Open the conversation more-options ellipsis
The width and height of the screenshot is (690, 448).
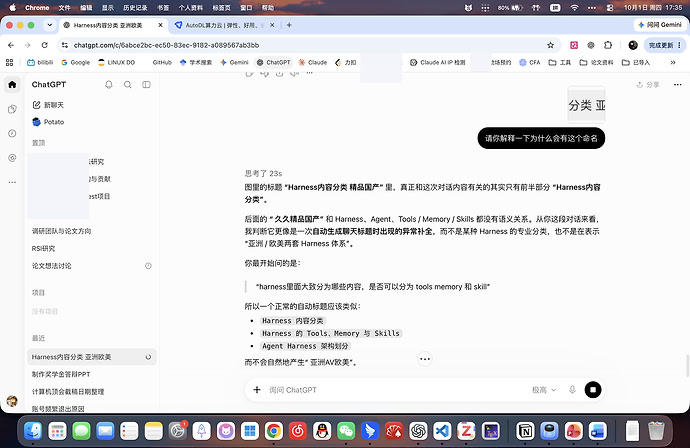[677, 84]
